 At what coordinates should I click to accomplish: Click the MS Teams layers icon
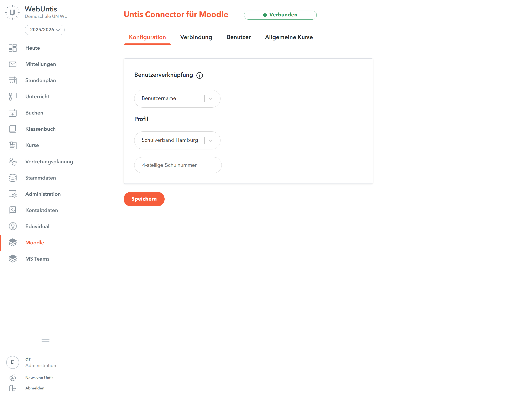tap(12, 259)
